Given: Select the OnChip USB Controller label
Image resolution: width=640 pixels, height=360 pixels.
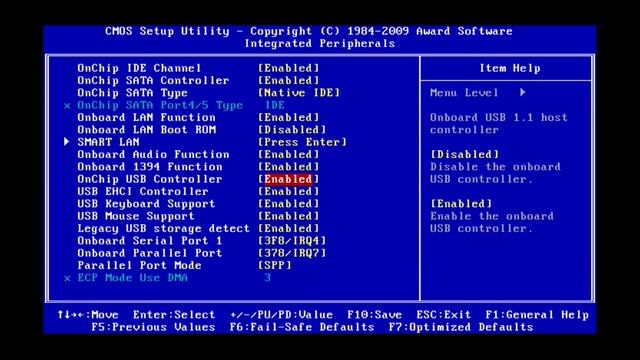Looking at the screenshot, I should tap(150, 179).
